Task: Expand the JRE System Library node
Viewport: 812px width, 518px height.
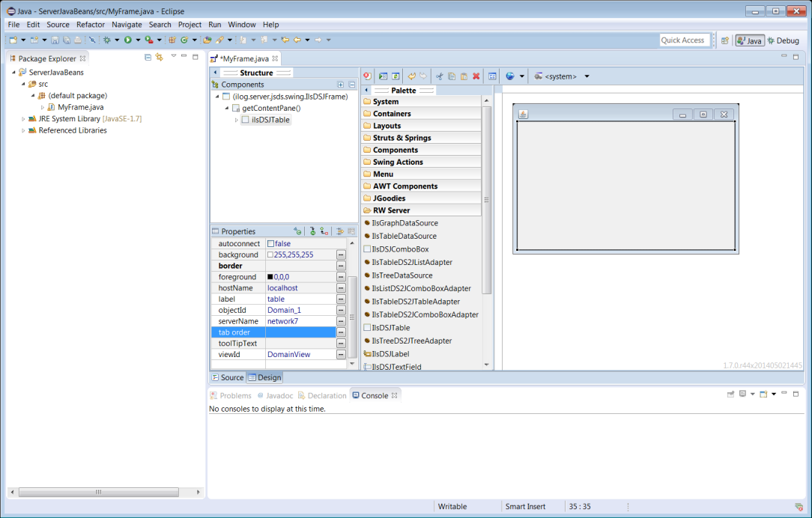Action: coord(23,119)
